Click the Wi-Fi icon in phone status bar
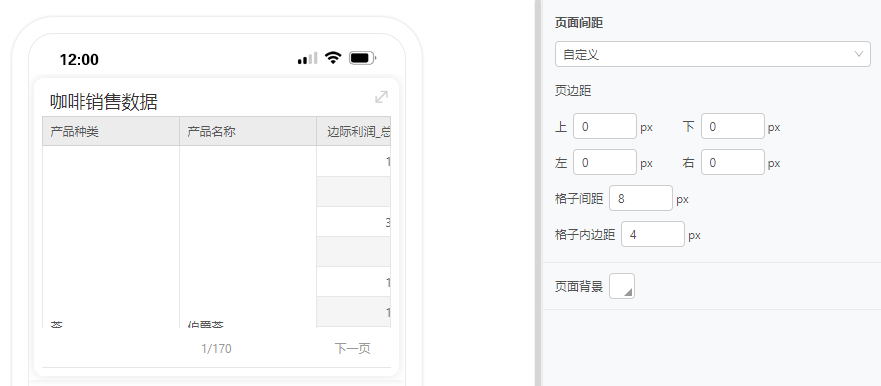881x386 pixels. [334, 58]
